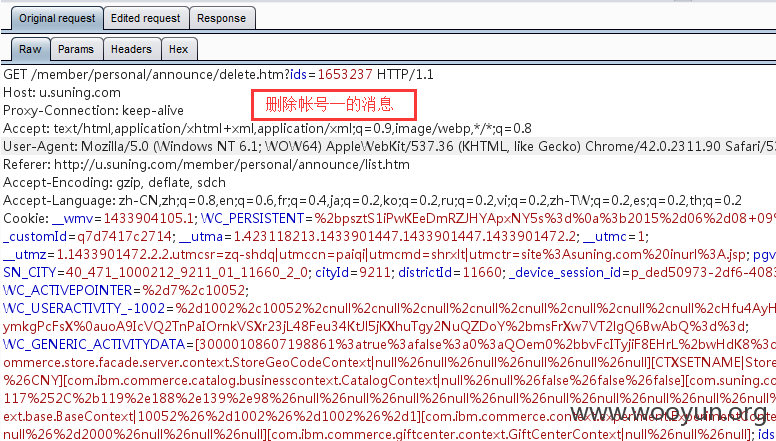This screenshot has height=441, width=776.
Task: Click the BaseContext text line
Action: click(389, 417)
